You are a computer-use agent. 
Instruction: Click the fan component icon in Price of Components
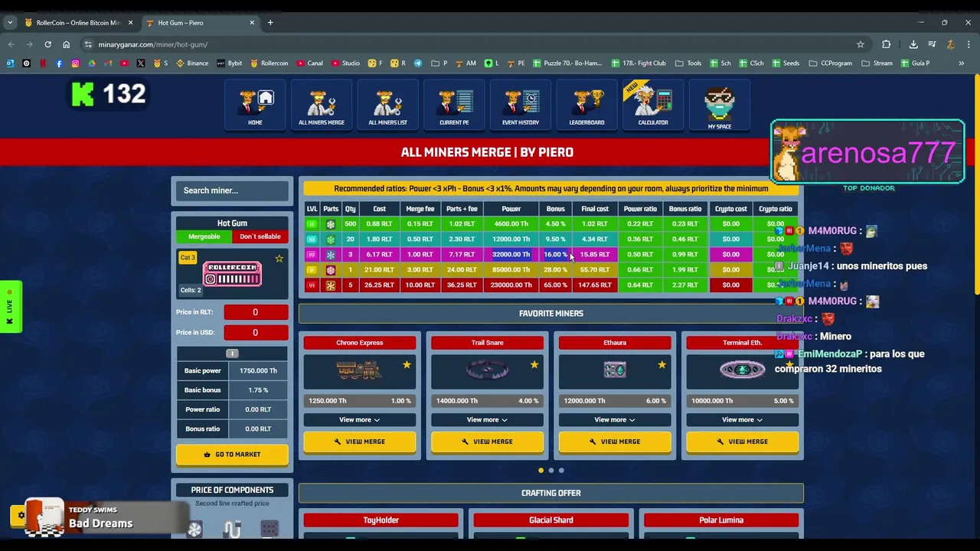tap(194, 529)
